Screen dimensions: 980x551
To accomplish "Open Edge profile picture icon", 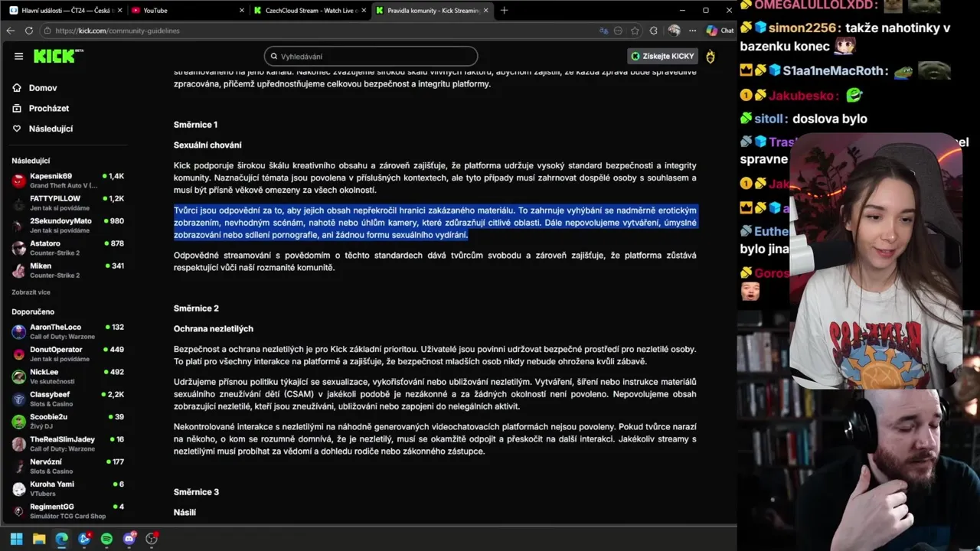I will pyautogui.click(x=674, y=31).
